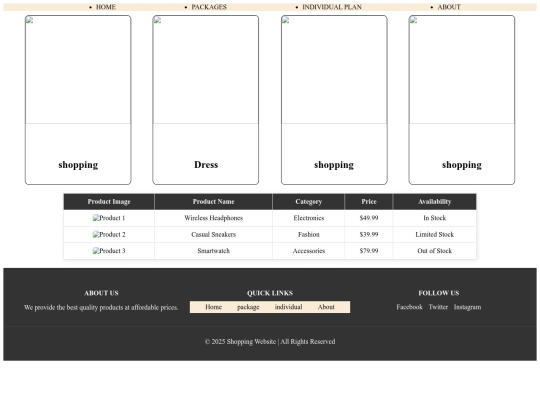540x405 pixels.
Task: Click the QUICK LINKS footer heading
Action: [270, 293]
